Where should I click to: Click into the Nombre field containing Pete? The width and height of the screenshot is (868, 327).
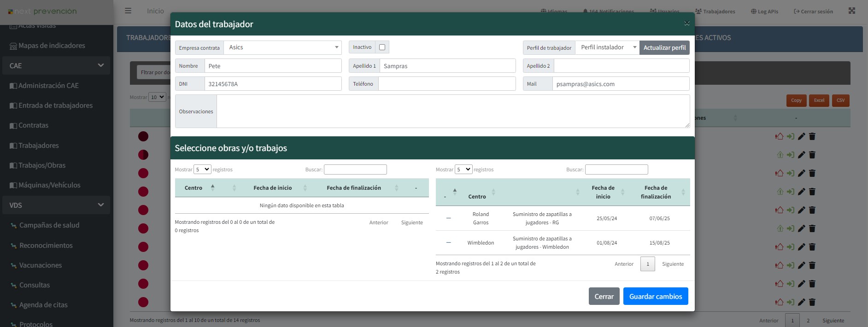pos(273,66)
